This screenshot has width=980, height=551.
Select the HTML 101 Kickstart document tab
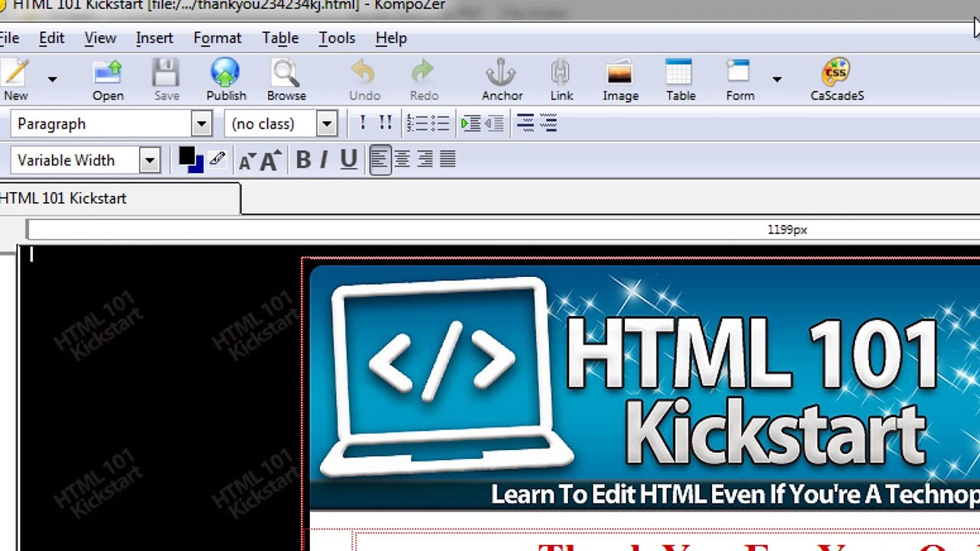click(119, 198)
